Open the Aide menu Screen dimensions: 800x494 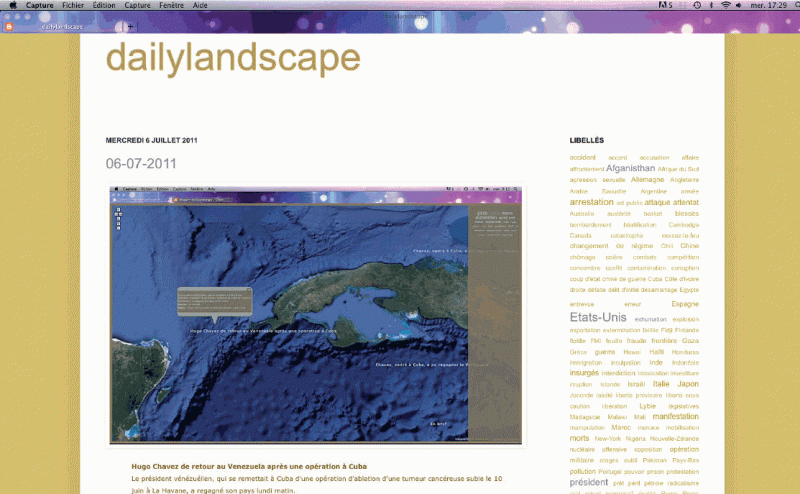200,5
